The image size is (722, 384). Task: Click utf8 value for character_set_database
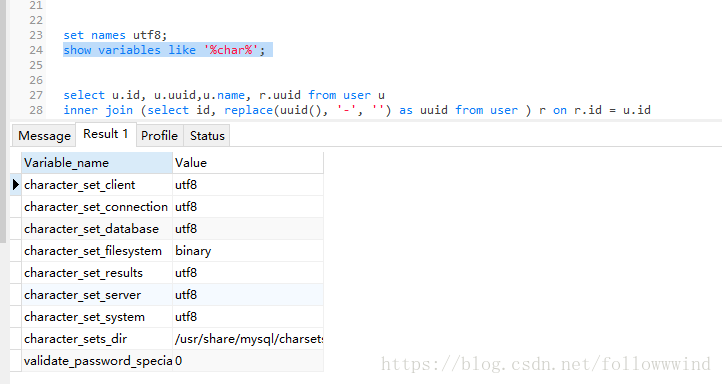click(x=248, y=229)
